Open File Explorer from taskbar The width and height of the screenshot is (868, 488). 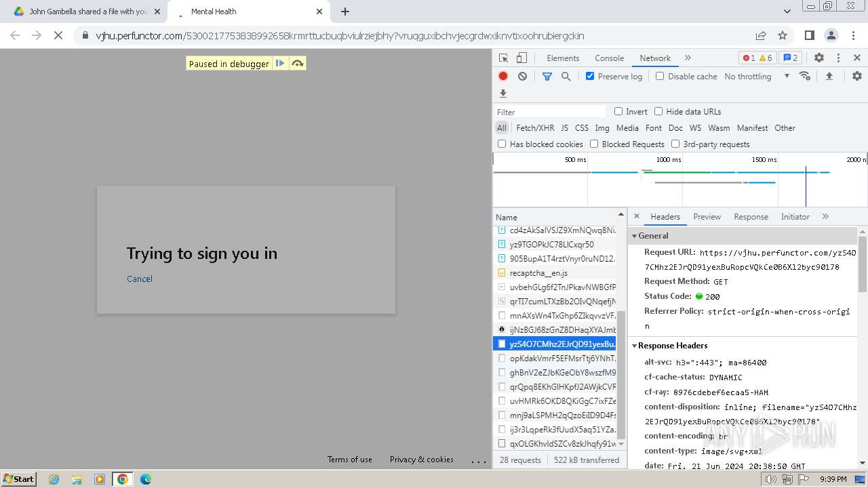coord(77,479)
